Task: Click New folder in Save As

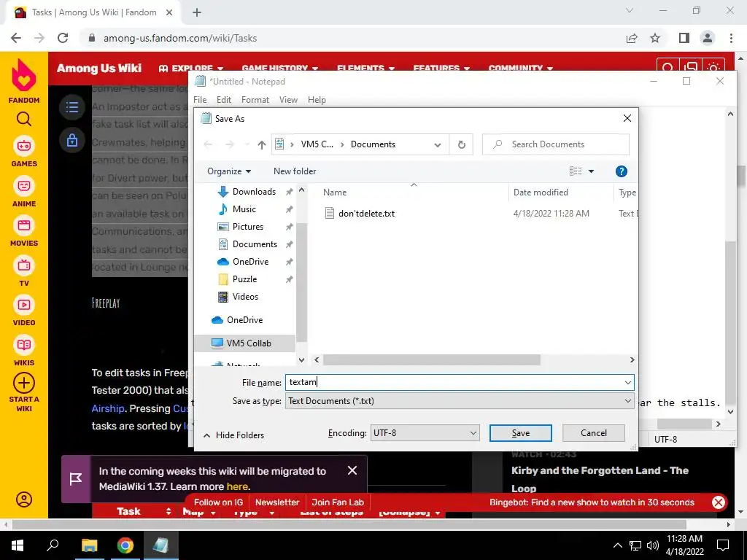Action: [295, 171]
